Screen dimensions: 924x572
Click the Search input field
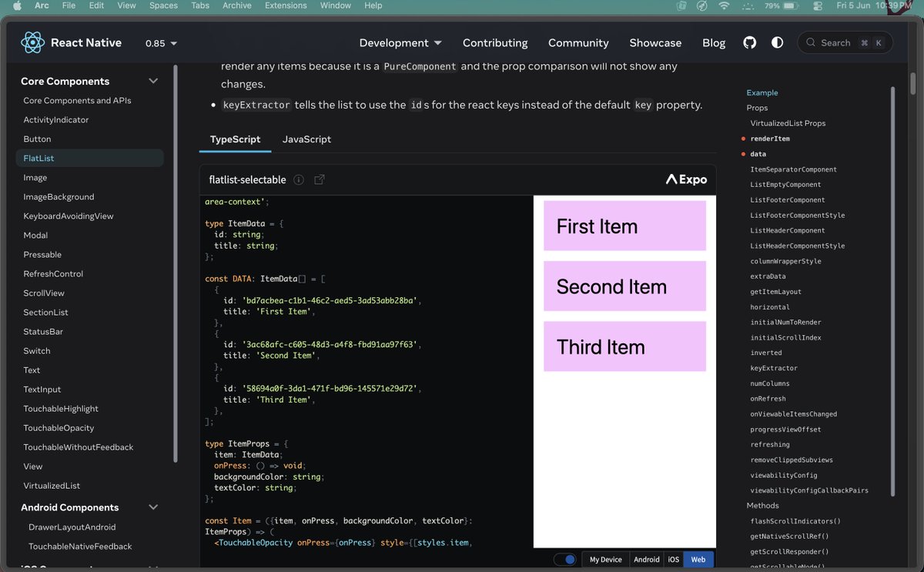(x=845, y=43)
